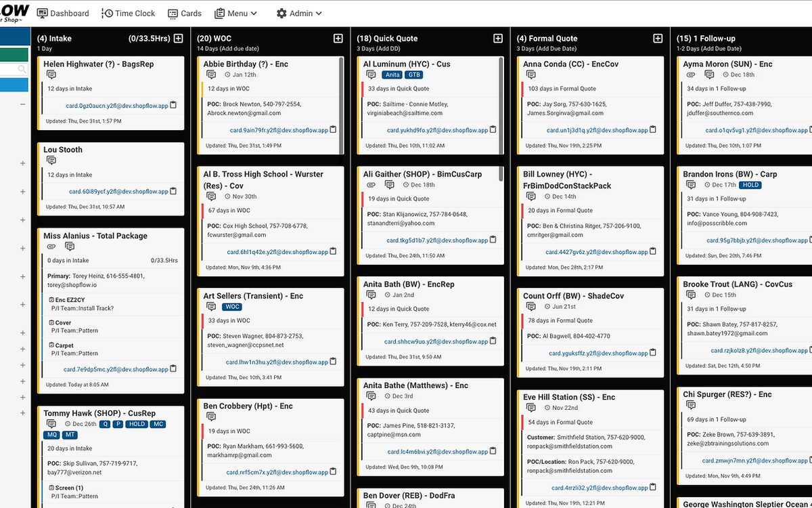Open the Cards page
Viewport: 812px width, 508px height.
click(x=185, y=14)
